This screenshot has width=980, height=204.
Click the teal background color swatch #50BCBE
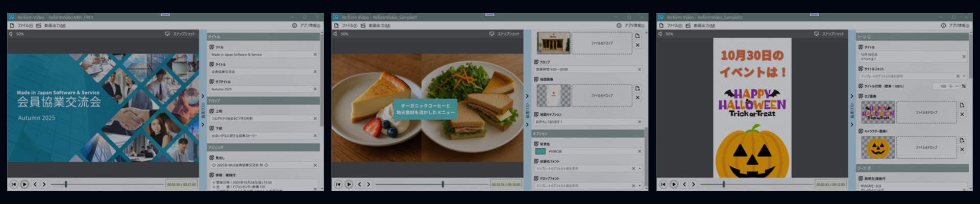pos(540,151)
